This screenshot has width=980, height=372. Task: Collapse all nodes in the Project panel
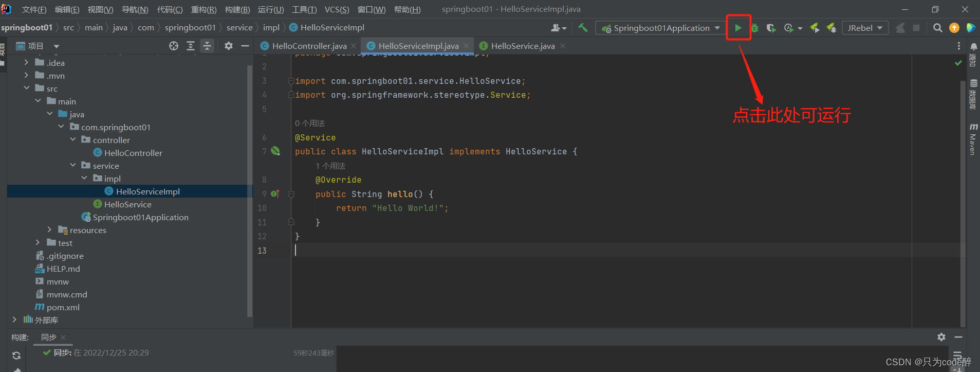(x=207, y=46)
